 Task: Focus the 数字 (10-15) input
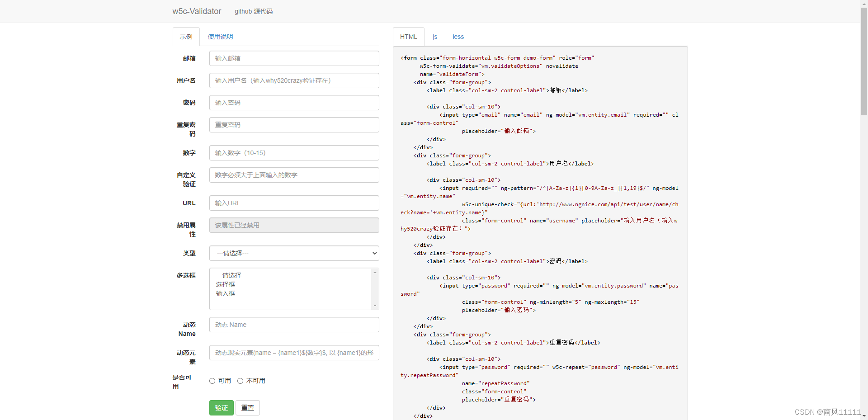click(x=294, y=153)
